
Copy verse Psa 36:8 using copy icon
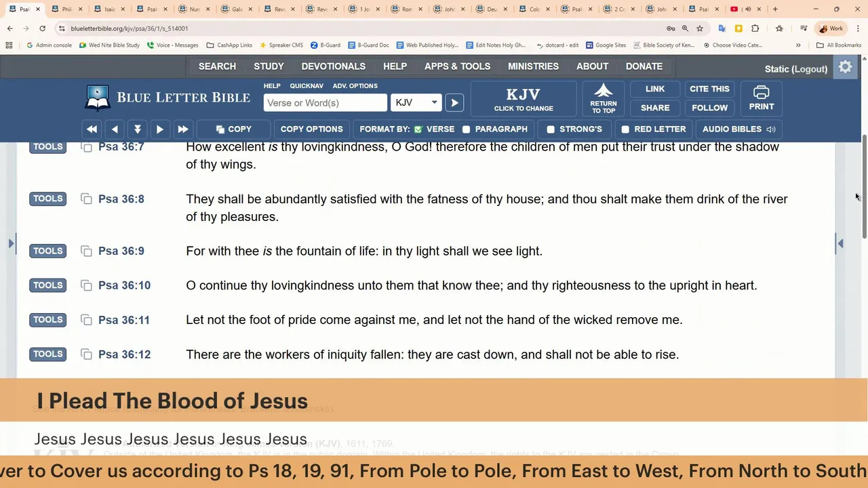tap(86, 199)
